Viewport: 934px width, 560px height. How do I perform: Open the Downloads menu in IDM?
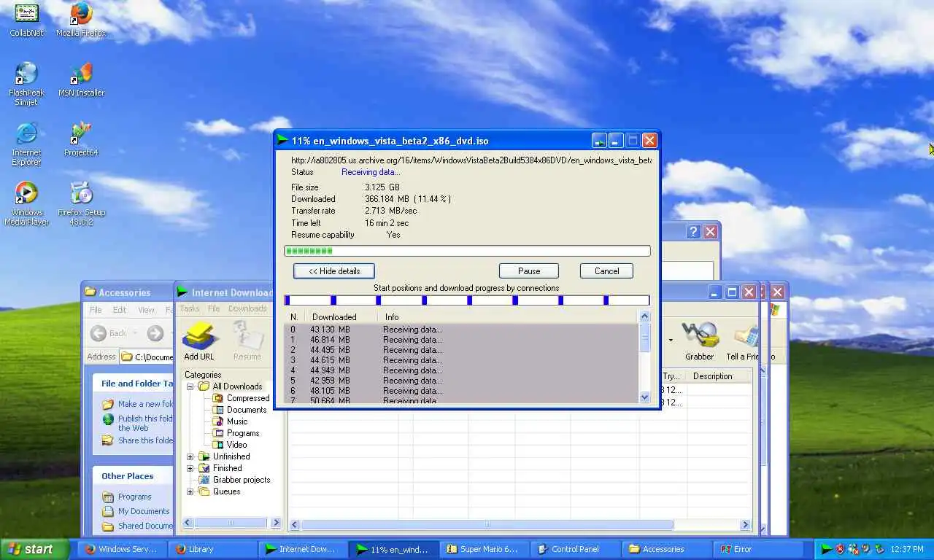click(x=247, y=308)
